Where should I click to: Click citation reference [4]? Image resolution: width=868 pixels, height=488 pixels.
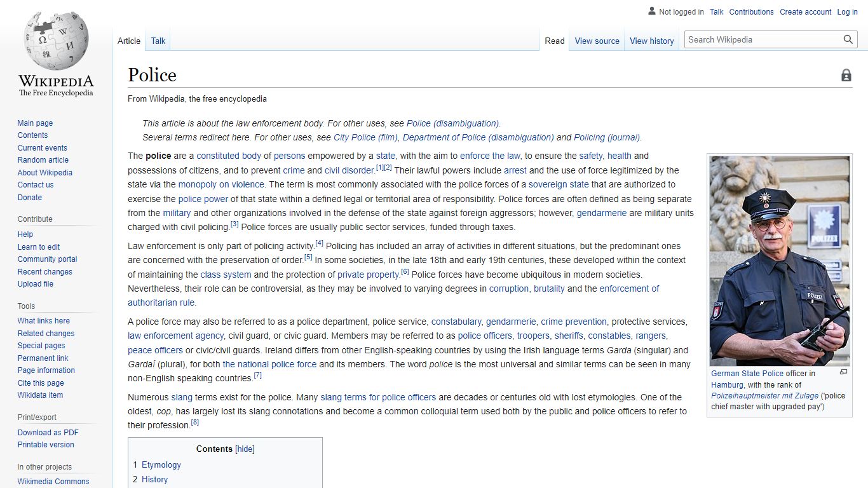(320, 243)
